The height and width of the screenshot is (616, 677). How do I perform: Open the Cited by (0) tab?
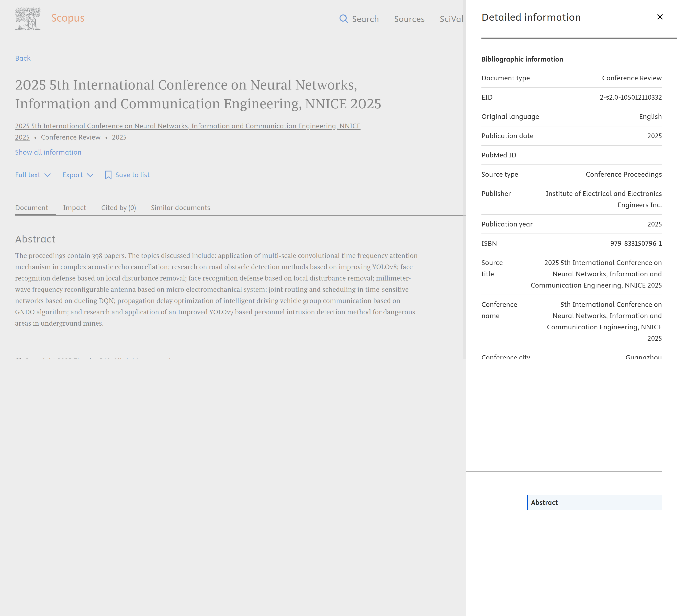click(118, 208)
